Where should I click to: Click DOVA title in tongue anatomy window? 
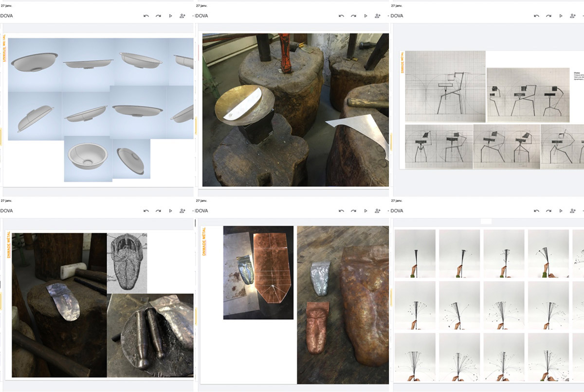point(7,211)
